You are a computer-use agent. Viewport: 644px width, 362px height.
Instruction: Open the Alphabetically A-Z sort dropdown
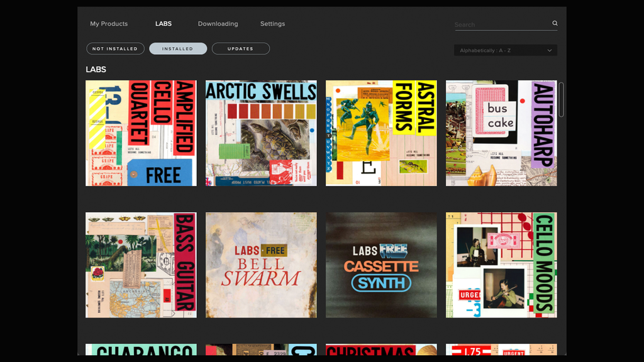click(x=506, y=50)
